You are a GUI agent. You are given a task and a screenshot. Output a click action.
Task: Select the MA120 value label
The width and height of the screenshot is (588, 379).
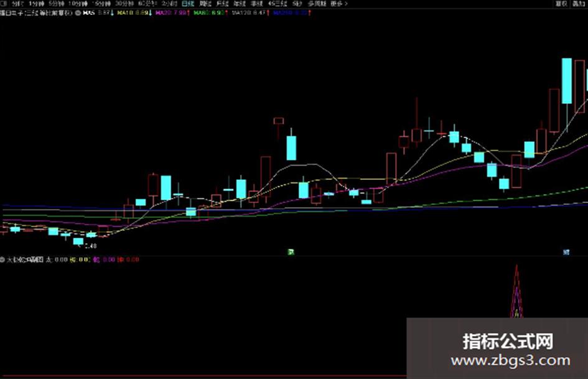click(x=251, y=13)
